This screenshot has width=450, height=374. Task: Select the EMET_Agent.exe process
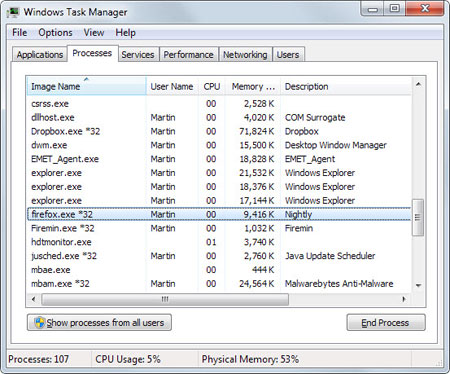(219, 159)
